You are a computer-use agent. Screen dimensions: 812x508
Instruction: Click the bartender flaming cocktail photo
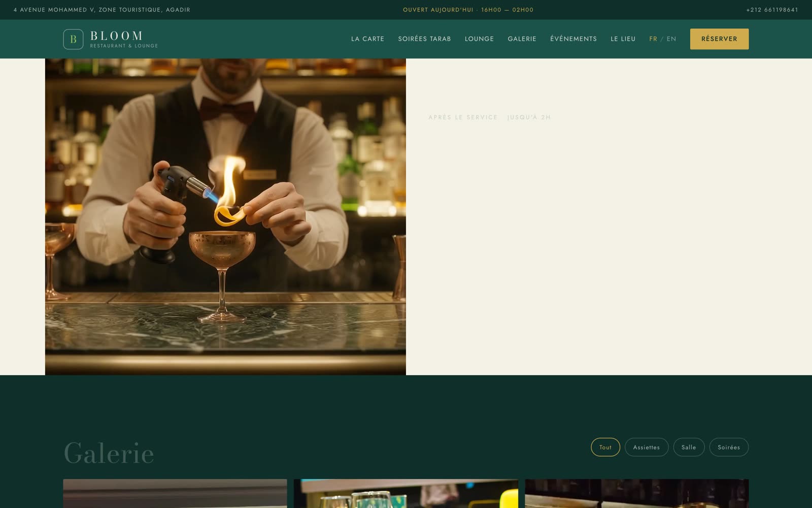click(x=225, y=216)
